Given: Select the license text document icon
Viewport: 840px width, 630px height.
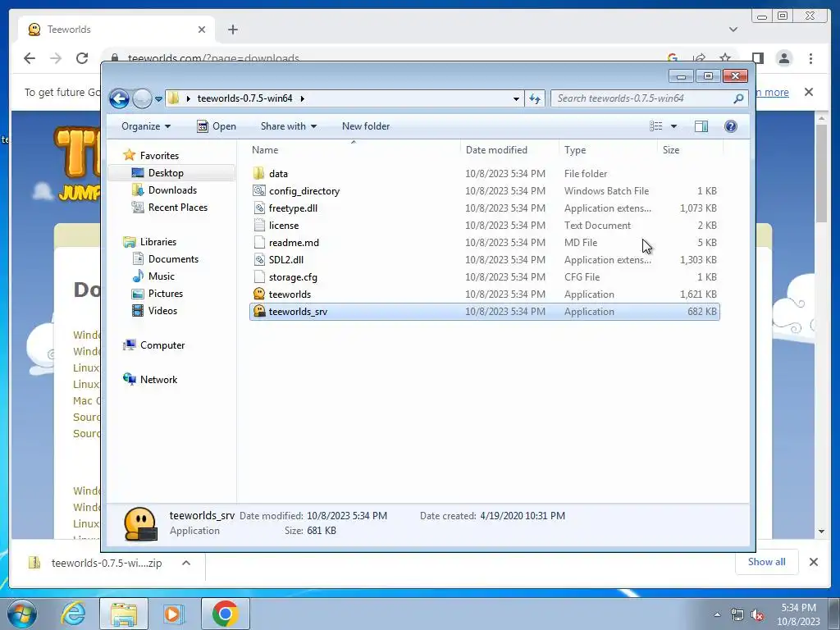Looking at the screenshot, I should pyautogui.click(x=258, y=226).
